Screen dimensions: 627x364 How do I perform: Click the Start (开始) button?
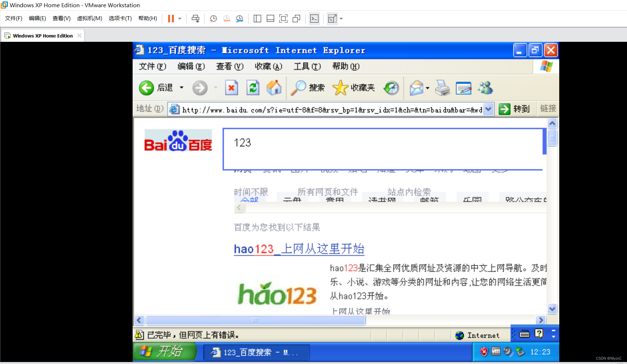click(x=165, y=351)
